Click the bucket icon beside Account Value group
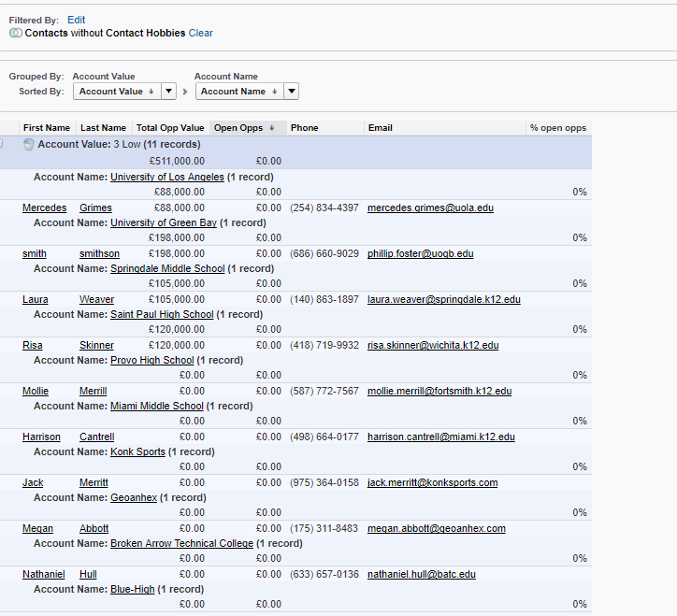Viewport: 677px width, 616px height. tap(28, 145)
